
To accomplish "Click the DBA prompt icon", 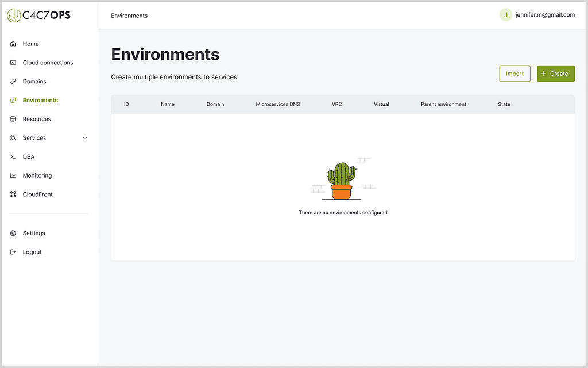I will click(13, 156).
